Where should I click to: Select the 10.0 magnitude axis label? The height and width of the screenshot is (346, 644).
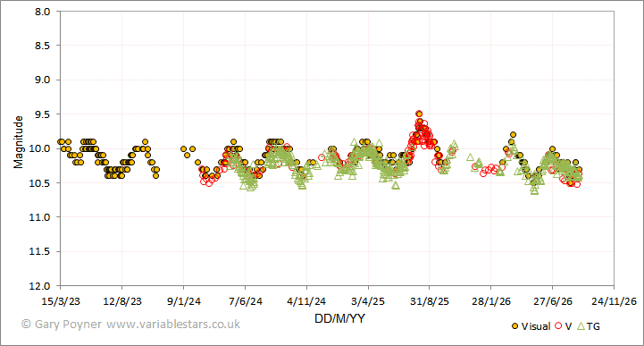click(40, 148)
